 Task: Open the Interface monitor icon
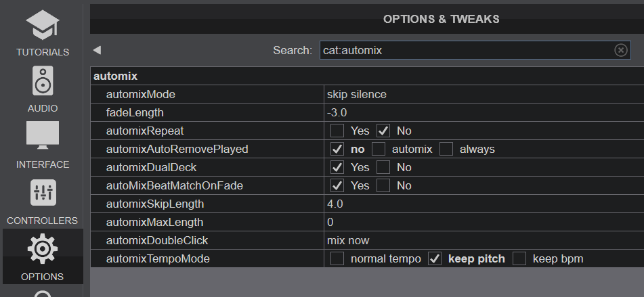click(x=43, y=135)
